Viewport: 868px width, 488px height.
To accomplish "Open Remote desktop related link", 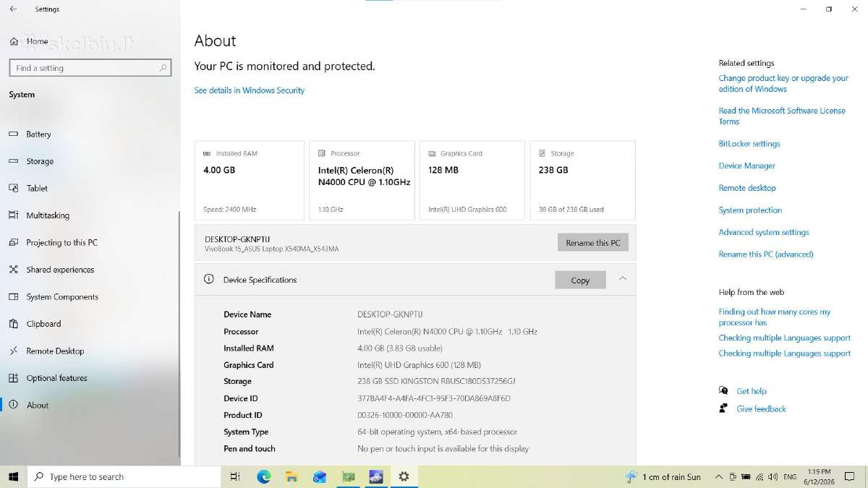I will [747, 188].
